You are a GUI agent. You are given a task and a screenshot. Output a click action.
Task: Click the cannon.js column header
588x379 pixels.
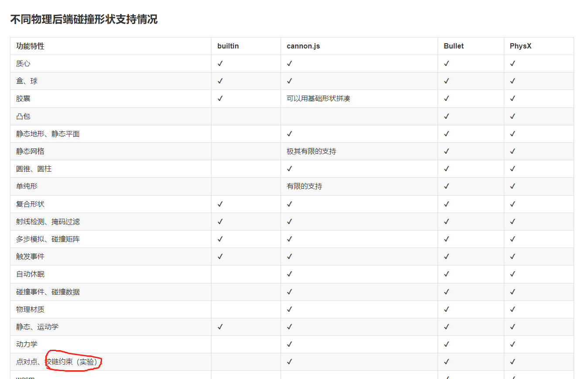tap(303, 46)
